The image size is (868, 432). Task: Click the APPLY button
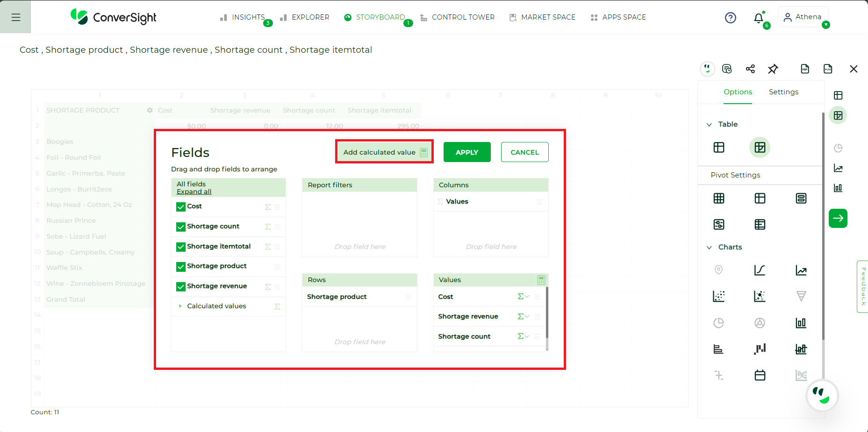pyautogui.click(x=467, y=152)
